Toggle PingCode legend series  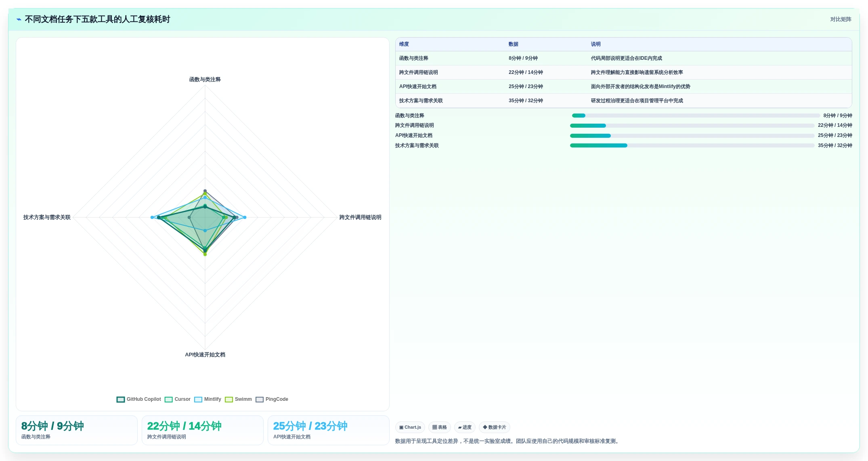[272, 399]
